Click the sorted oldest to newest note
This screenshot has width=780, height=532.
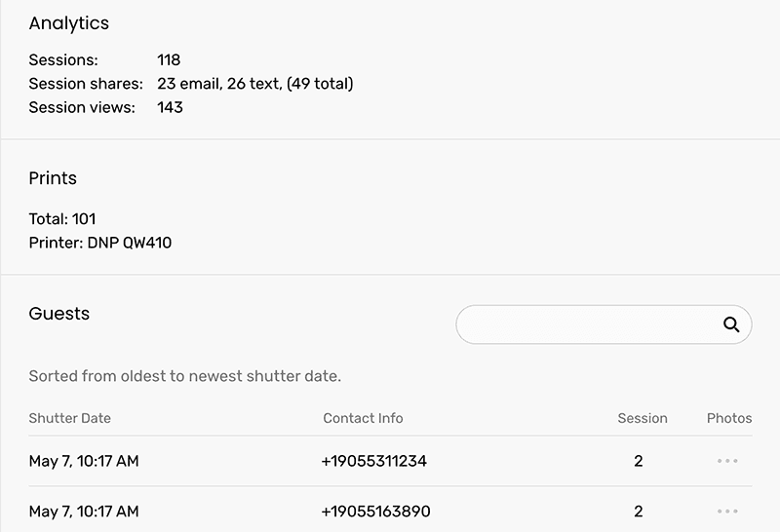pyautogui.click(x=185, y=376)
